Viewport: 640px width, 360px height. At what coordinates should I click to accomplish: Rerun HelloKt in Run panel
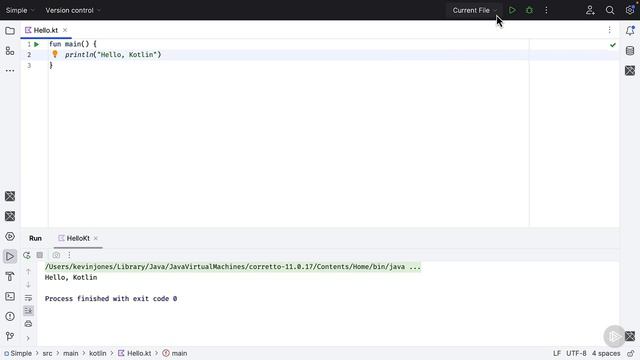(27, 255)
